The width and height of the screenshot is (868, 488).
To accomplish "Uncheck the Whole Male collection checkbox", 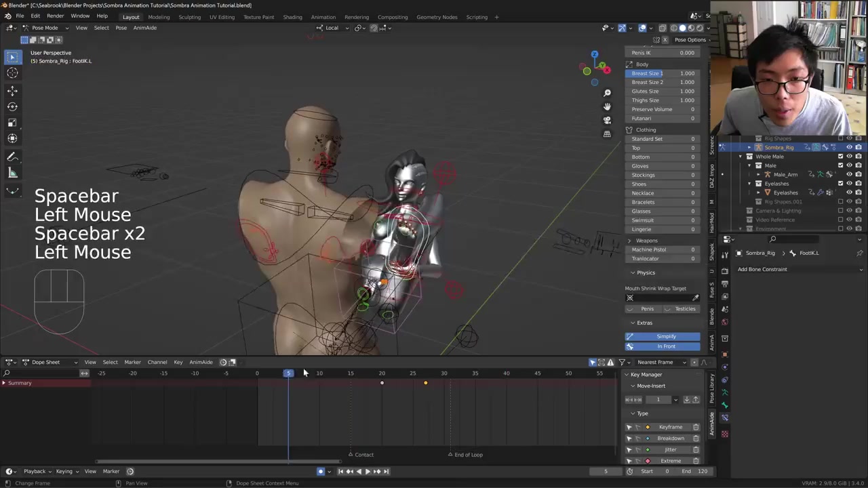I will [840, 157].
